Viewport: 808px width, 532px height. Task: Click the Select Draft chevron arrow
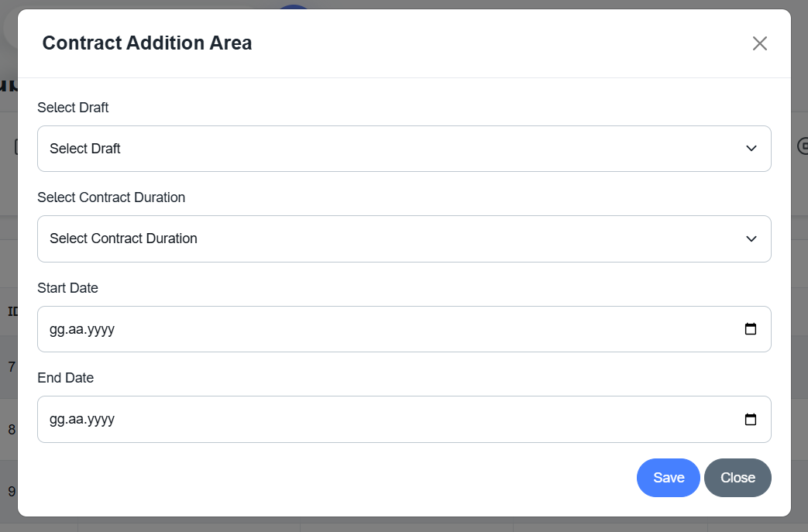click(x=751, y=149)
